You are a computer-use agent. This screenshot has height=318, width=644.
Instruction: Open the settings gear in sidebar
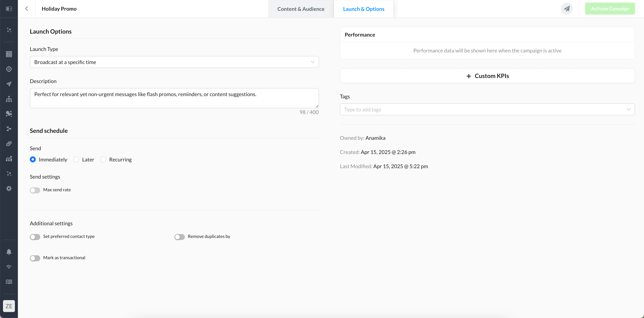coord(9,188)
